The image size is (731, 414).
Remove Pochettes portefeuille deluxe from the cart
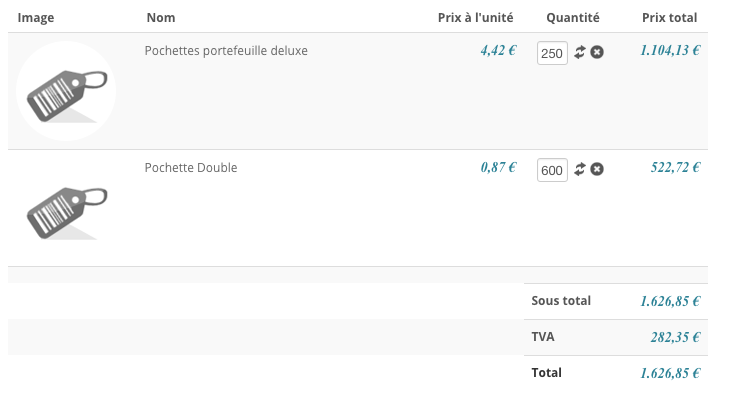[x=597, y=52]
